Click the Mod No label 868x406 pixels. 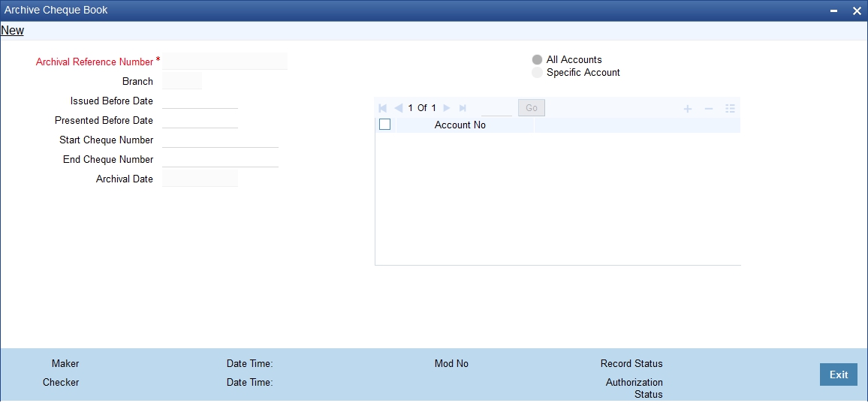click(x=452, y=364)
